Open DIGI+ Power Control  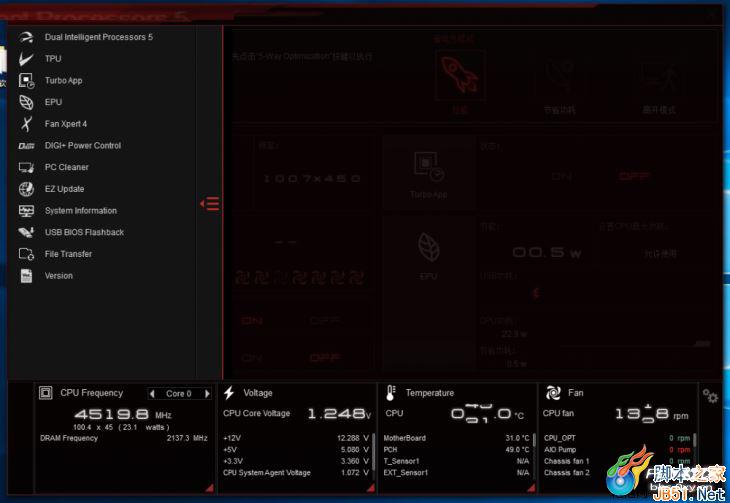(x=82, y=146)
